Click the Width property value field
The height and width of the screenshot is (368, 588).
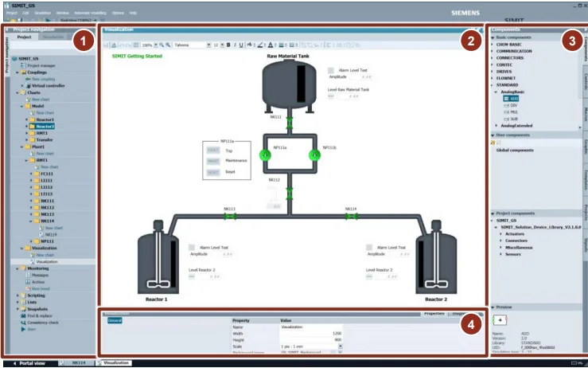[x=311, y=334]
